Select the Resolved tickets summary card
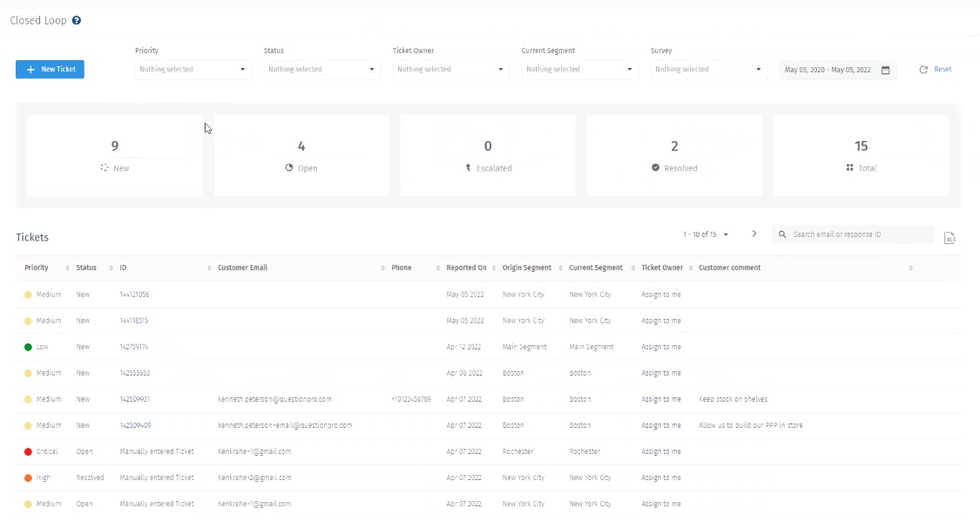 coord(674,155)
